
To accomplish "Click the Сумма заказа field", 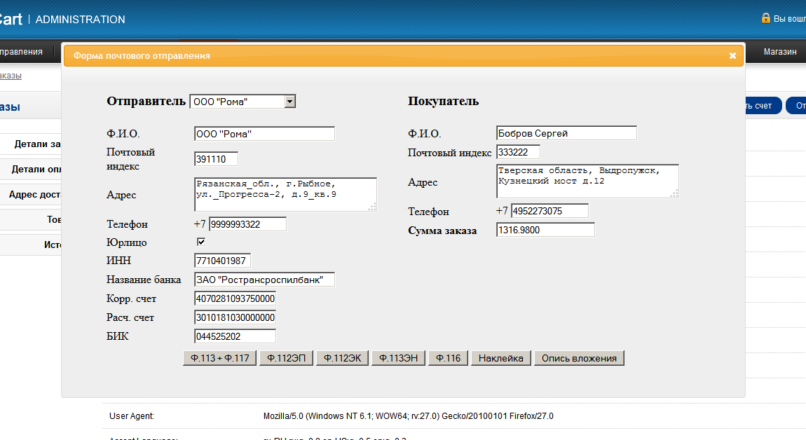I will click(545, 230).
